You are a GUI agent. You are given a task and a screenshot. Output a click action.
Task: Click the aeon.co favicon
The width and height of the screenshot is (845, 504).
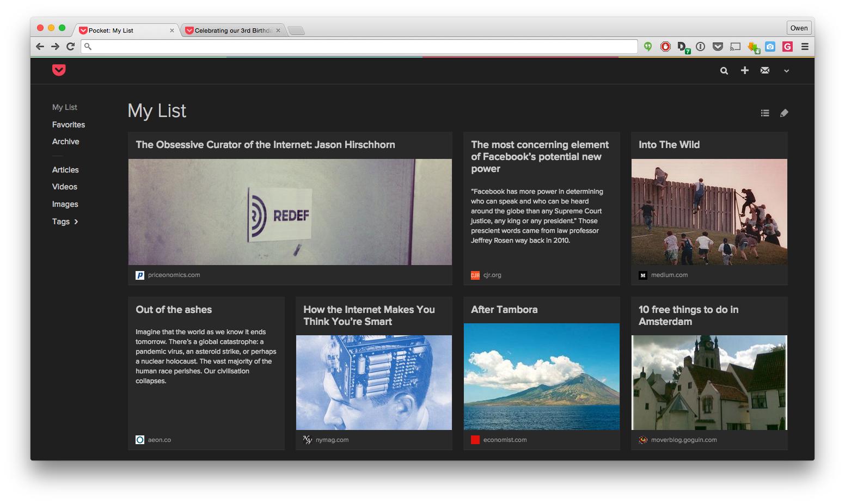pos(140,440)
